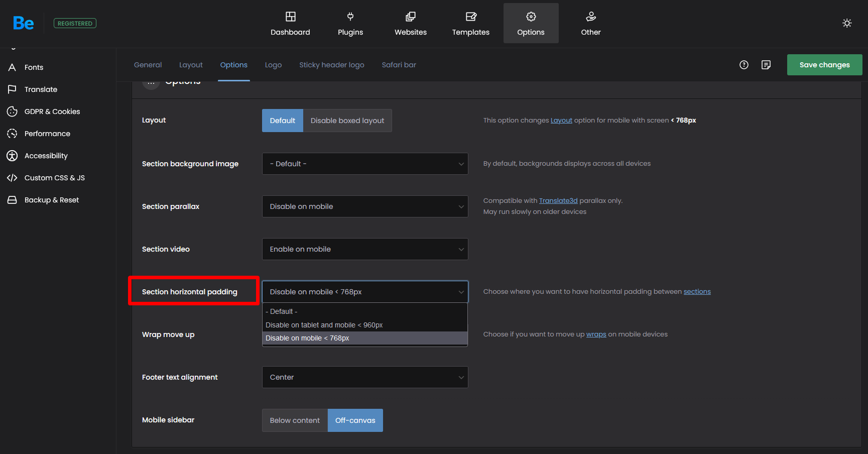Click the Section horizontal padding label
This screenshot has width=868, height=454.
pyautogui.click(x=190, y=292)
